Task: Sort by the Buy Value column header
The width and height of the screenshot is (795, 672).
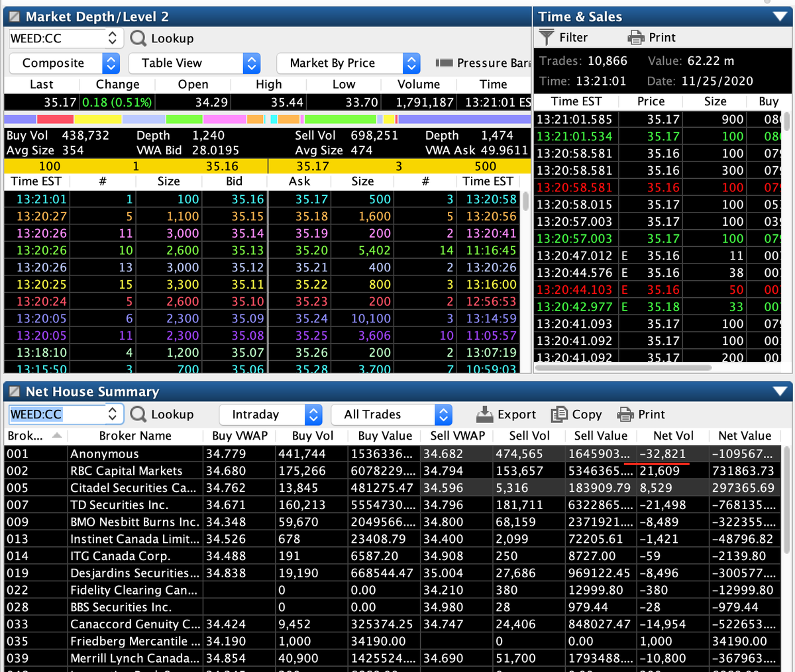Action: click(x=385, y=436)
